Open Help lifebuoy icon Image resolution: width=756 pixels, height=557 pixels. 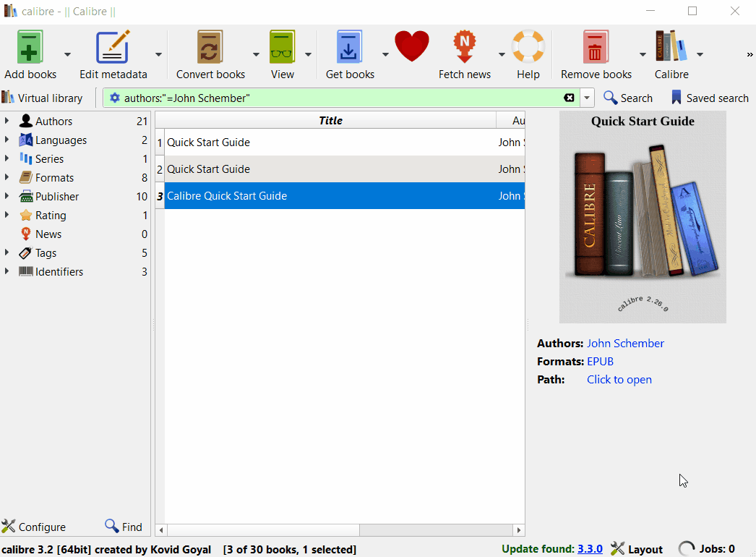[x=528, y=47]
